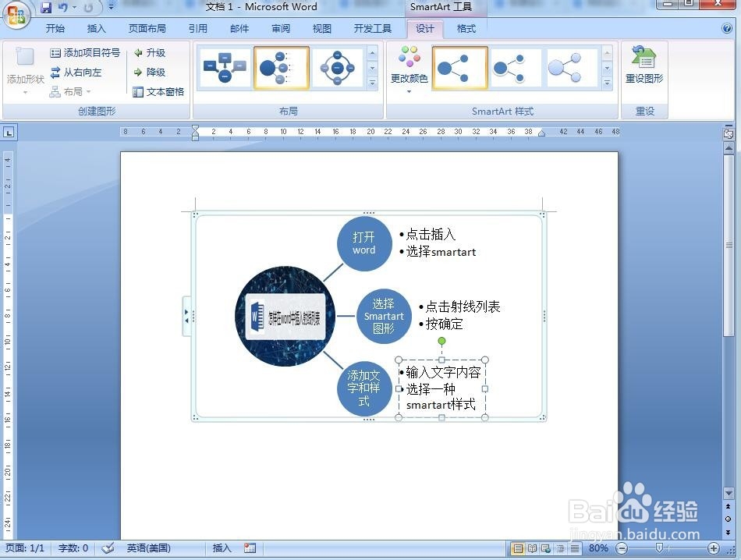
Task: Open the Undo history dropdown arrow
Action: tap(75, 7)
